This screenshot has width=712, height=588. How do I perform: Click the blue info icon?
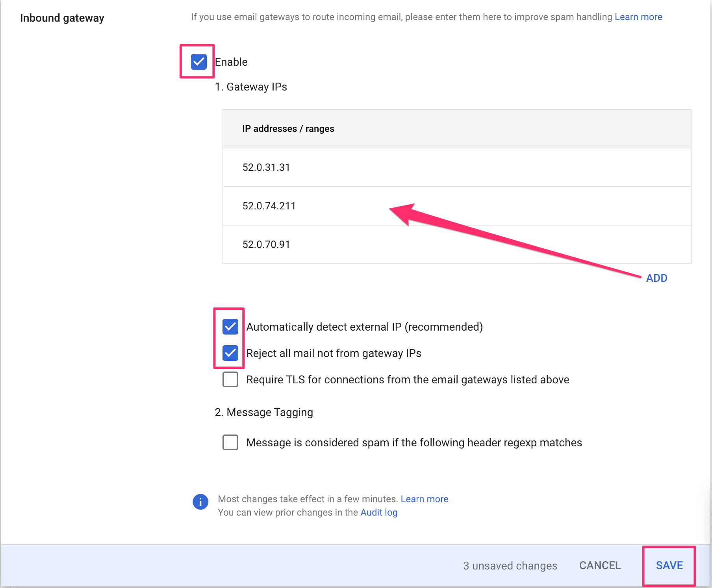(200, 502)
